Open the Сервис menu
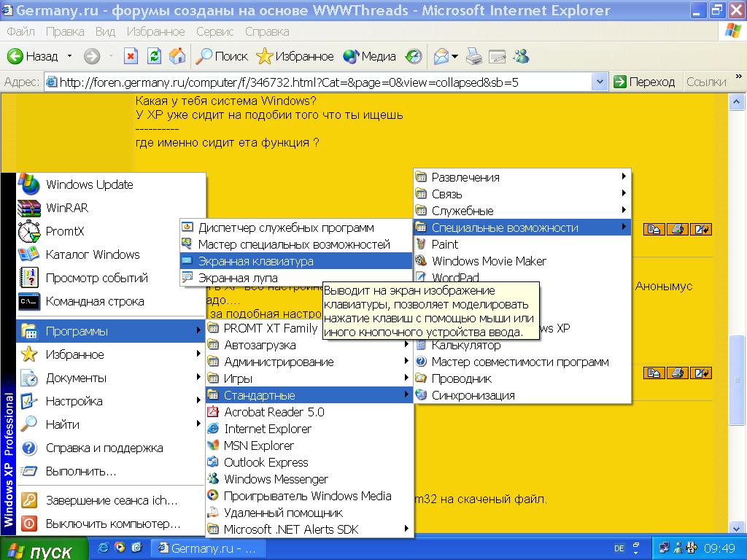 (x=215, y=31)
